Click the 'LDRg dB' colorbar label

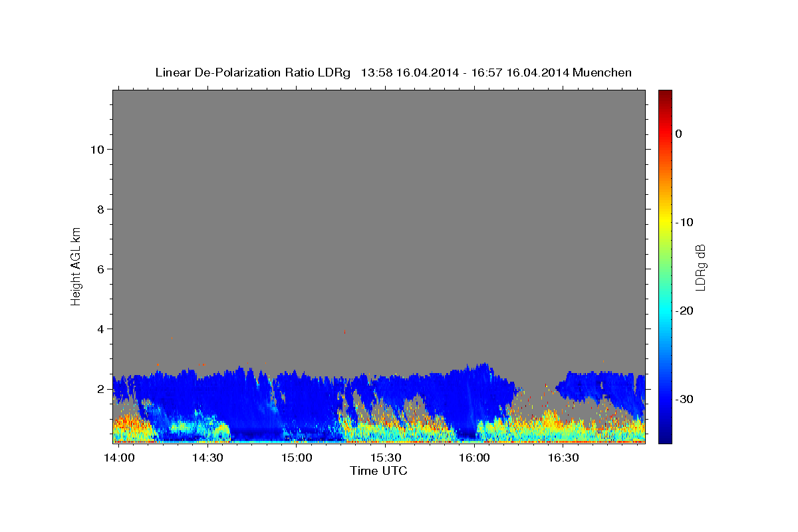tap(700, 267)
